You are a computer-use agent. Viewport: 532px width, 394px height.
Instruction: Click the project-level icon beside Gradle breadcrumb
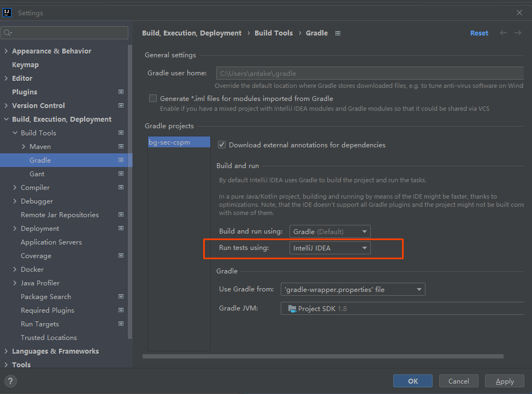click(x=338, y=33)
